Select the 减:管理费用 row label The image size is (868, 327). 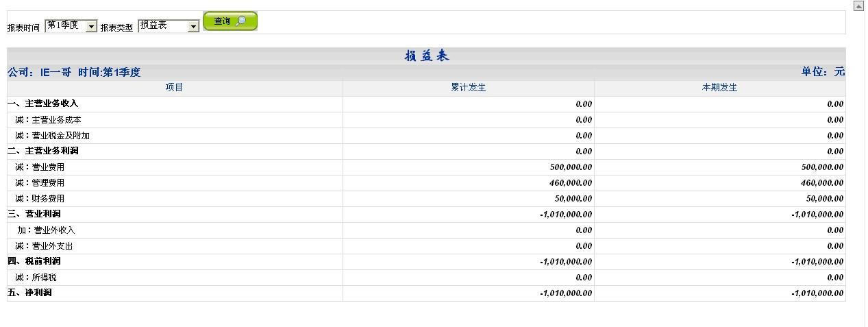click(x=40, y=182)
